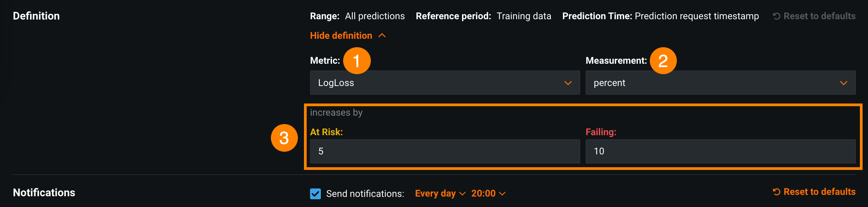
Task: Click the chevron arrow in the percent dropdown
Action: pyautogui.click(x=843, y=83)
